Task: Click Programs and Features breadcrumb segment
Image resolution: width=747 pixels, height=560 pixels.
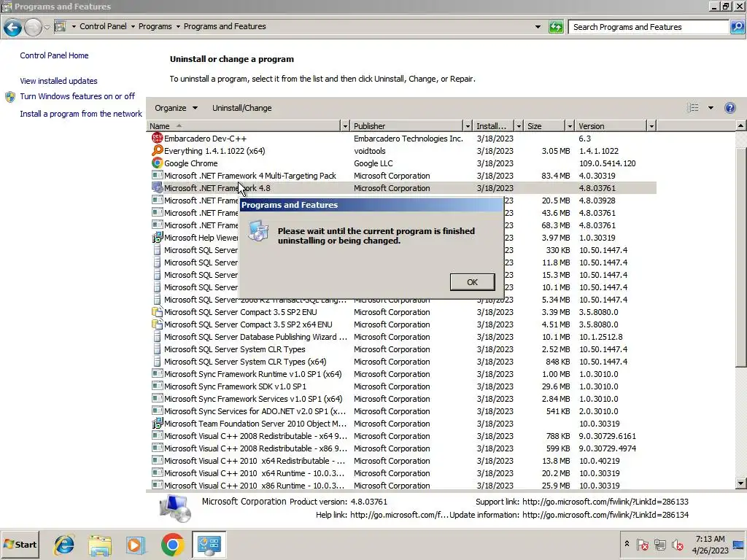Action: (225, 26)
